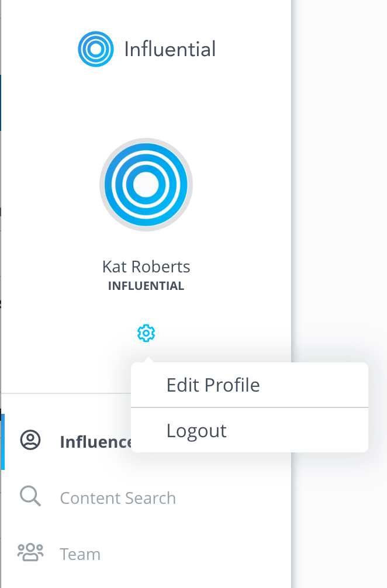Click the Influential concentric-circle logo icon

(x=96, y=49)
